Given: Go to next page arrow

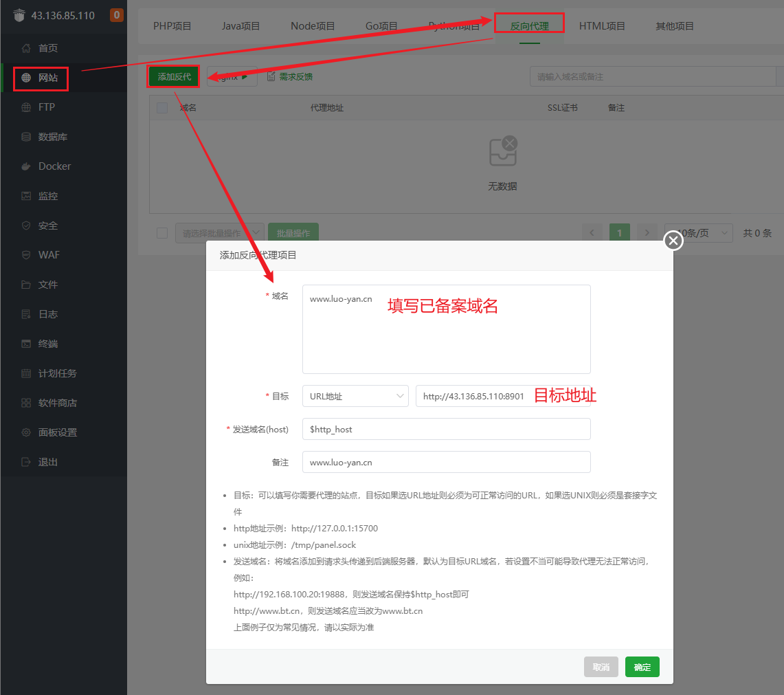Looking at the screenshot, I should pyautogui.click(x=647, y=232).
